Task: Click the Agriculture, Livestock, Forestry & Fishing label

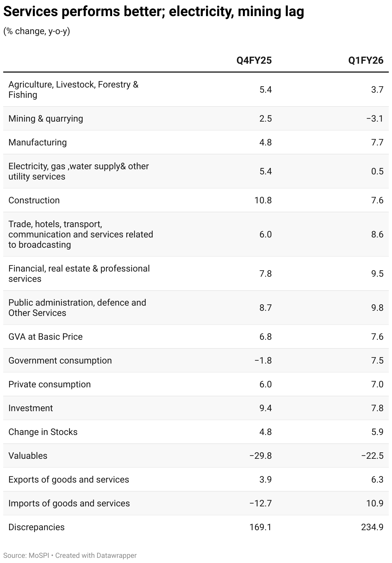Action: coord(73,90)
